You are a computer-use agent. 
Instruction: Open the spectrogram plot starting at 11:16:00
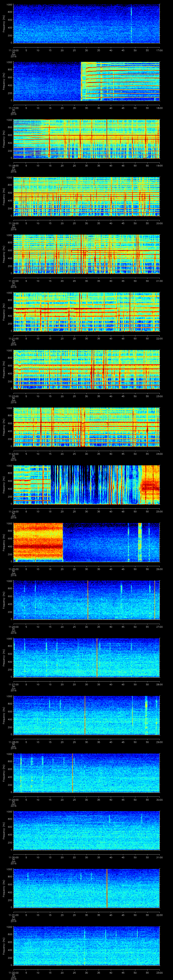86,24
